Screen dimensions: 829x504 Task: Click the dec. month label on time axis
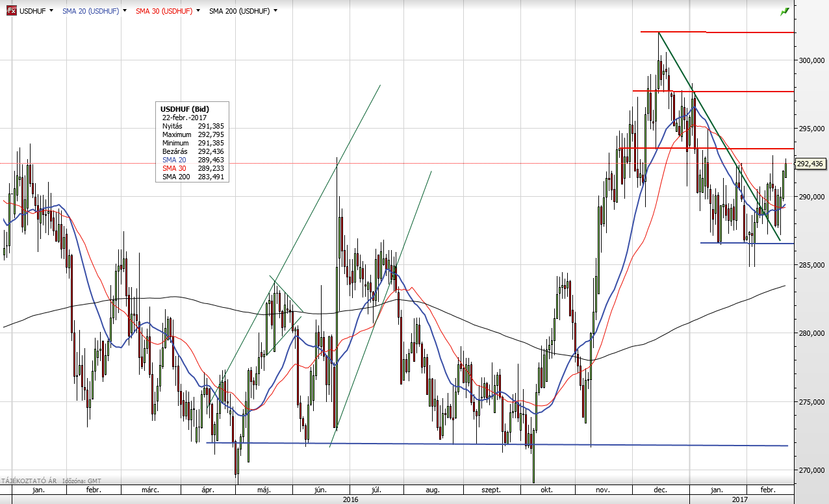pos(659,490)
